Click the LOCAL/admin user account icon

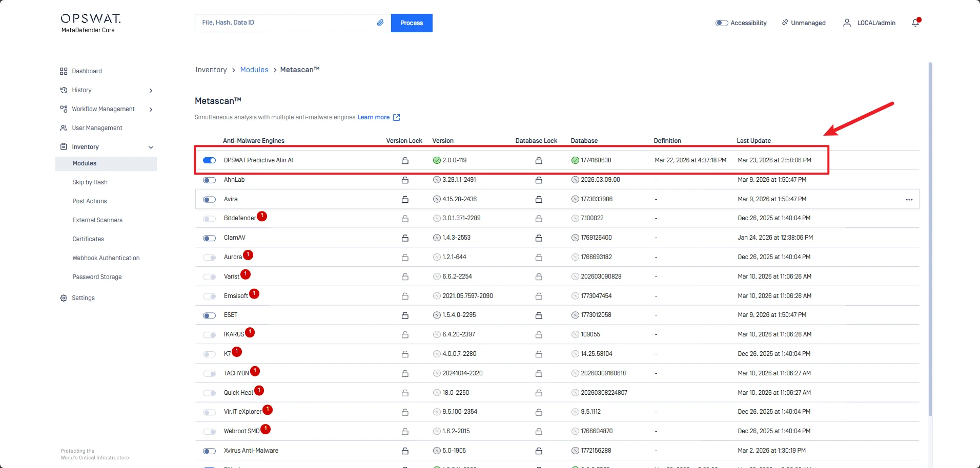(847, 23)
